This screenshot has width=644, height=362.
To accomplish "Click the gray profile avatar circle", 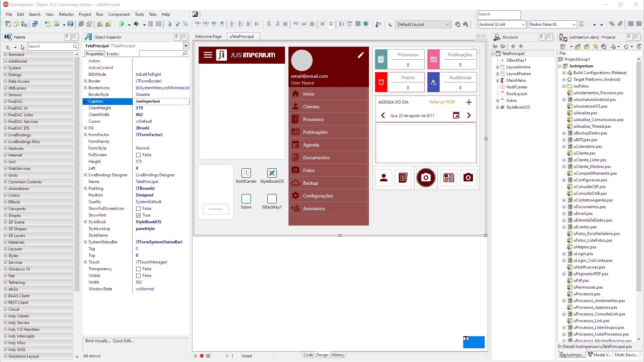I will (302, 61).
